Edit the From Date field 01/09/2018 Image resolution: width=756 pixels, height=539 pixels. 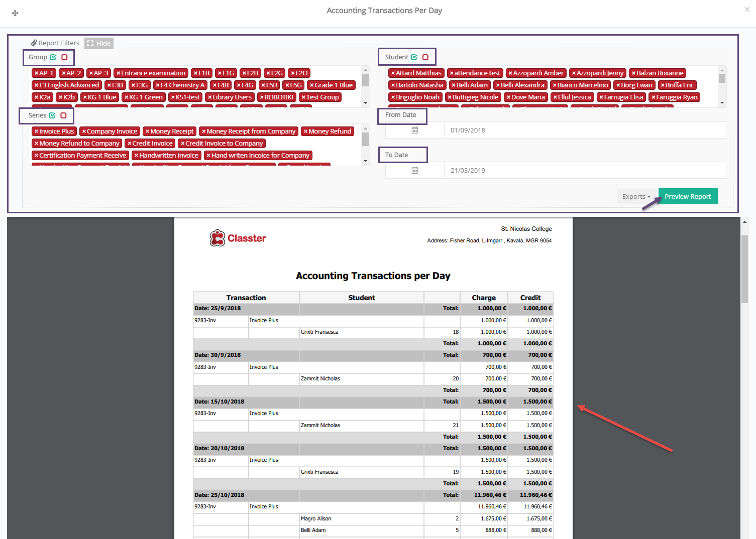585,130
